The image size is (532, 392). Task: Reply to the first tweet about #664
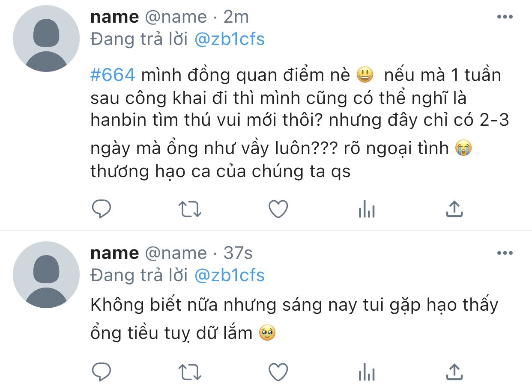tap(102, 209)
